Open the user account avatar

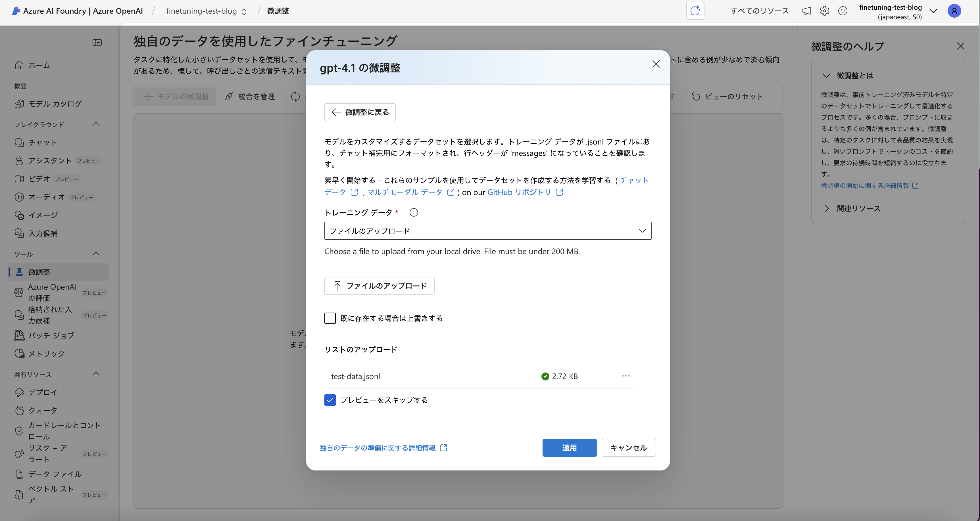954,11
